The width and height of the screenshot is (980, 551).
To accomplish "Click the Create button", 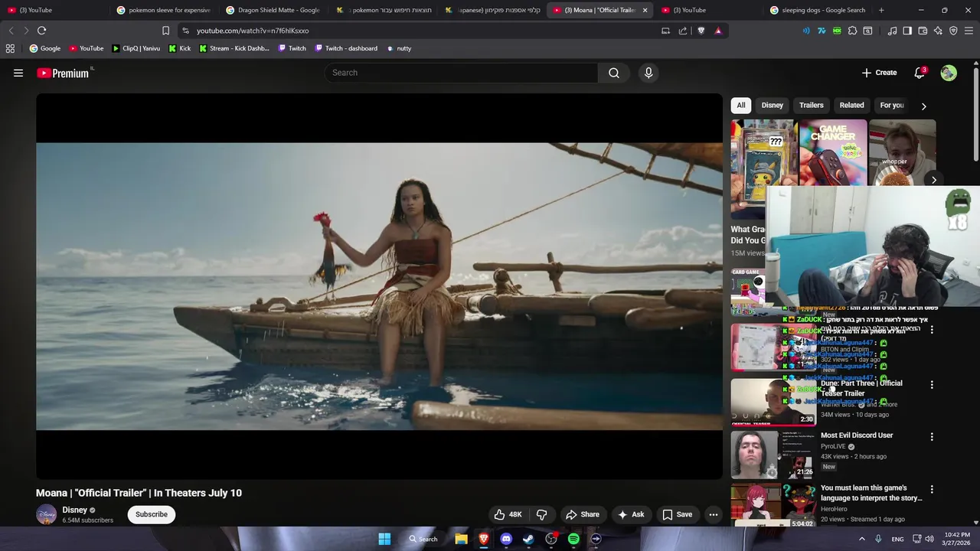I will coord(879,73).
